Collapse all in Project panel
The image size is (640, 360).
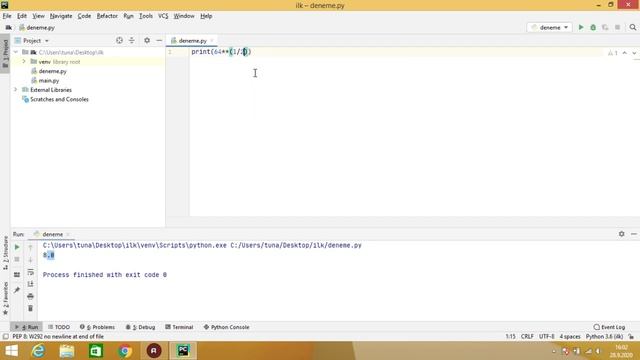click(131, 40)
